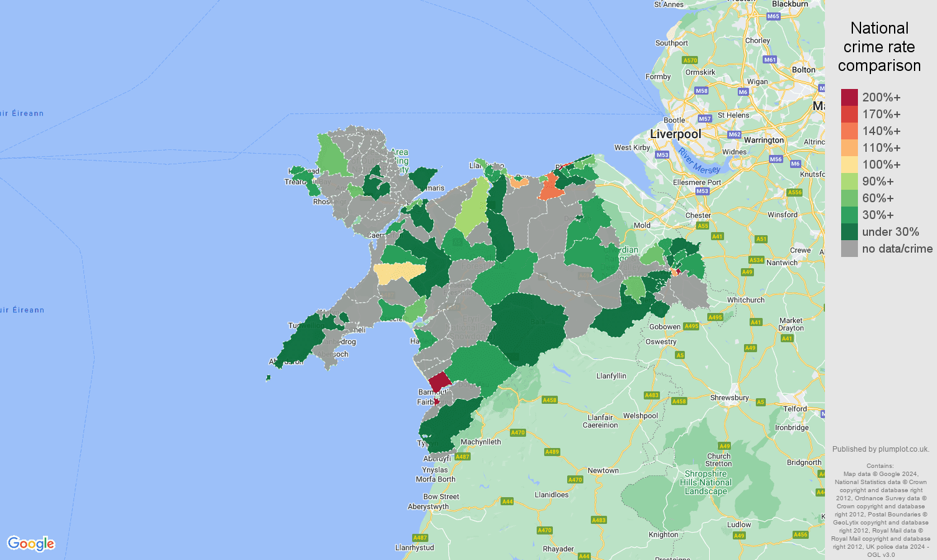Click the A556 road shield
The height and width of the screenshot is (560, 937).
coord(795,192)
